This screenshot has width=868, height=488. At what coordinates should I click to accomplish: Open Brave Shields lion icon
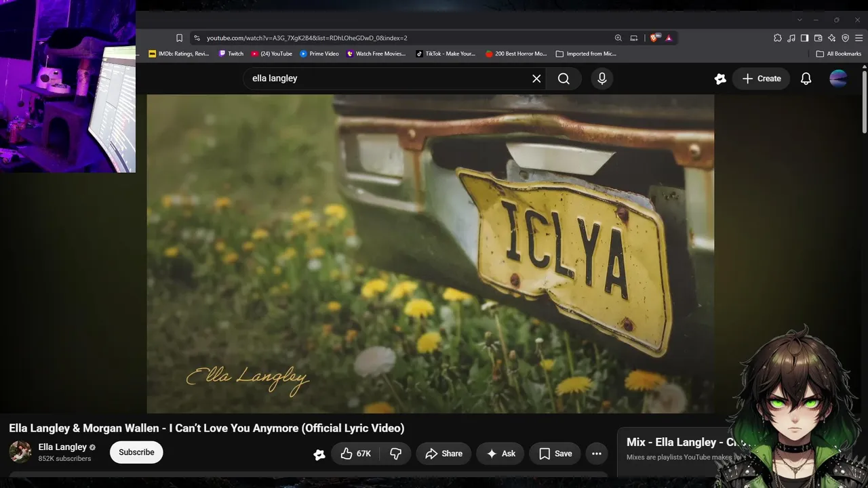click(654, 38)
